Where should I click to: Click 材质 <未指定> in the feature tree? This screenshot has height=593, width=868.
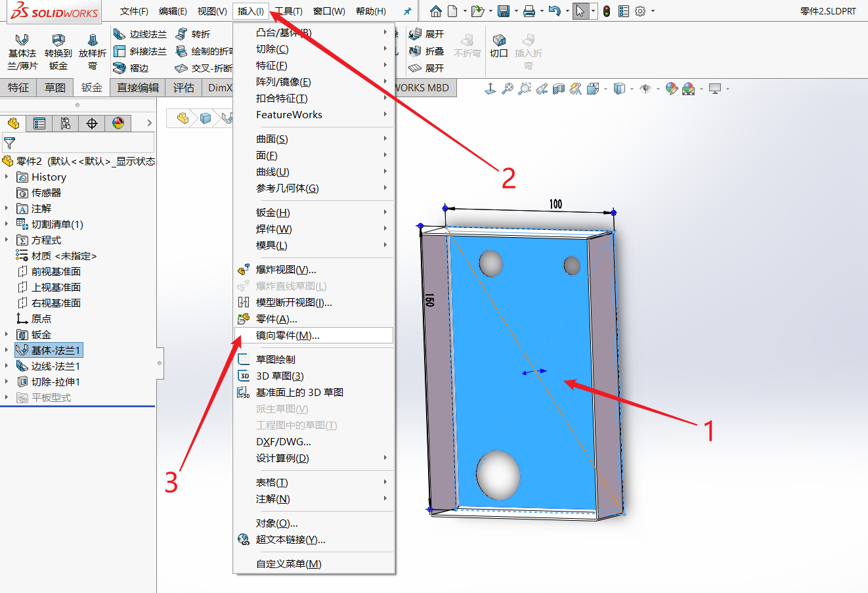pos(64,255)
